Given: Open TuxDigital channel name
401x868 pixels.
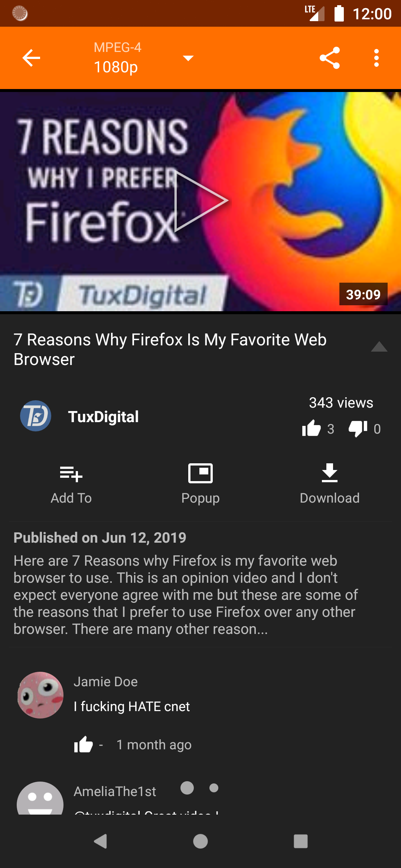Looking at the screenshot, I should (x=103, y=417).
